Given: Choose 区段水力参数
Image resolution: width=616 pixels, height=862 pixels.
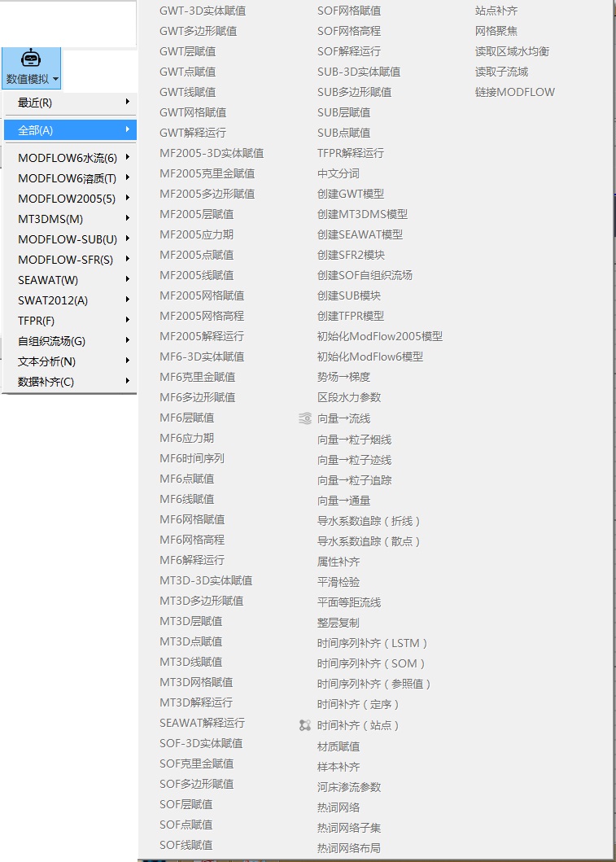Looking at the screenshot, I should tap(349, 397).
